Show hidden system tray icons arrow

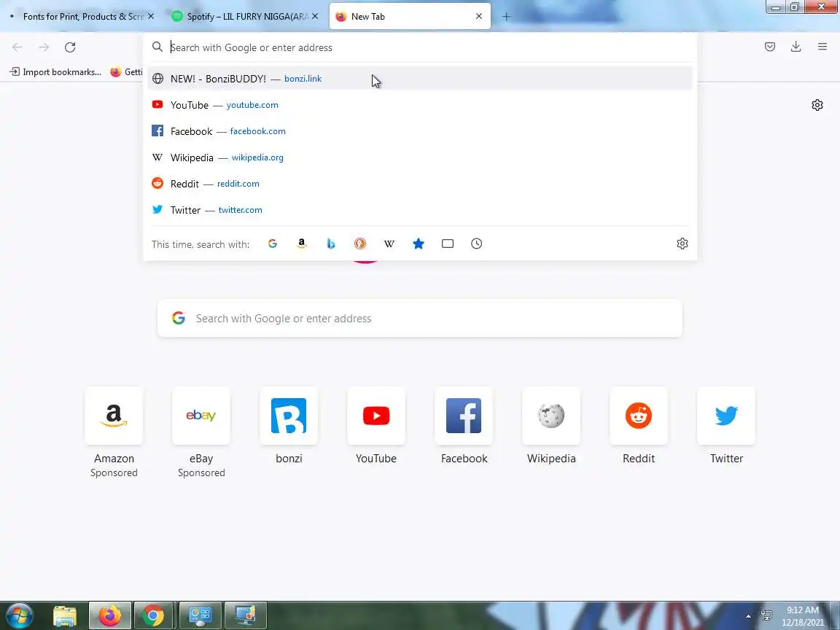coord(748,617)
